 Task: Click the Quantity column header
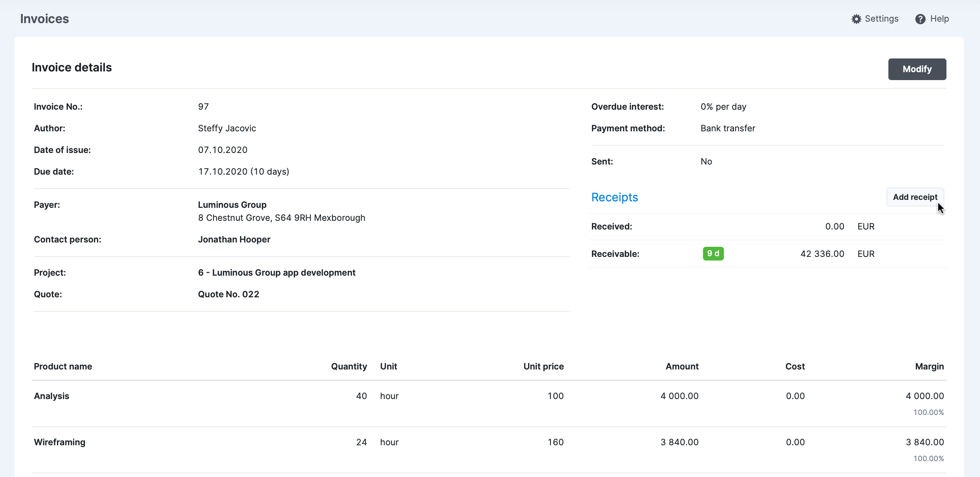[349, 366]
